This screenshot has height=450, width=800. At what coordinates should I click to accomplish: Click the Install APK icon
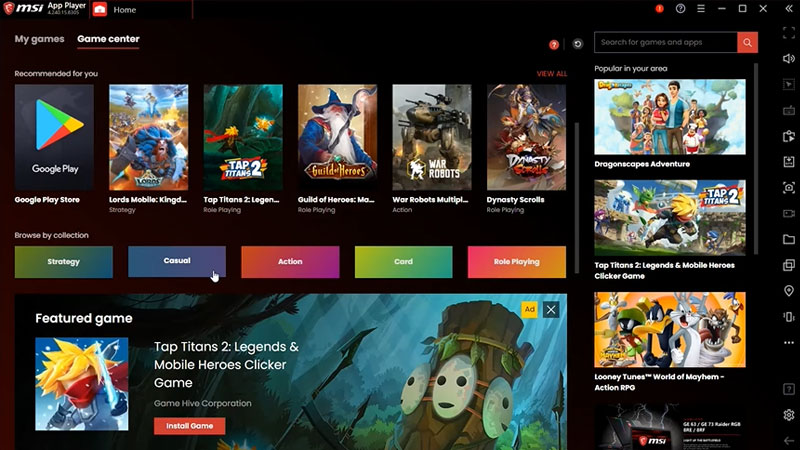788,162
